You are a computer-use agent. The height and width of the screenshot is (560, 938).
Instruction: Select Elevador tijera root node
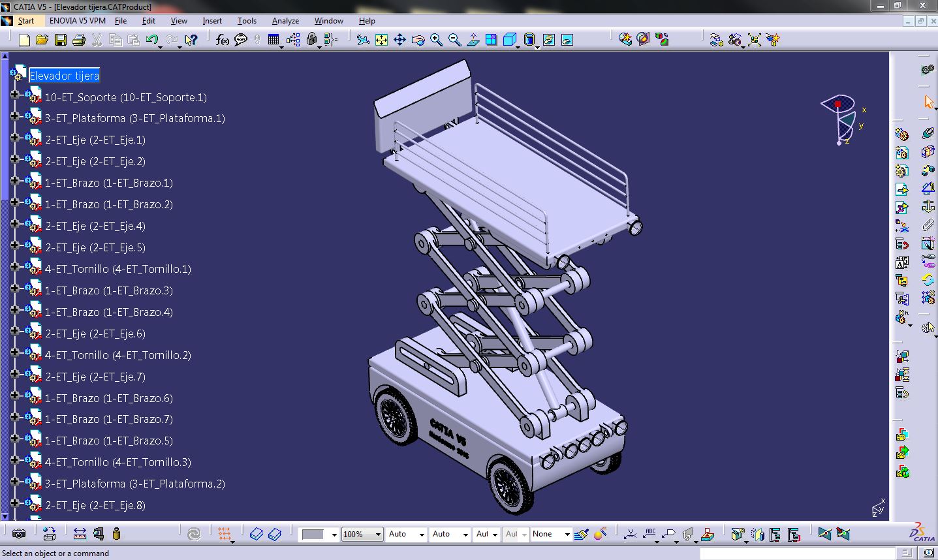point(64,76)
